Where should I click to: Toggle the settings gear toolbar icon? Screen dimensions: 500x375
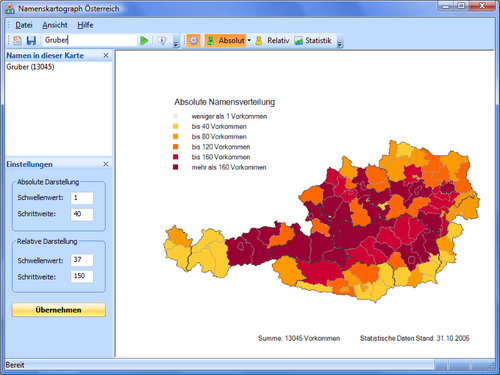(193, 41)
